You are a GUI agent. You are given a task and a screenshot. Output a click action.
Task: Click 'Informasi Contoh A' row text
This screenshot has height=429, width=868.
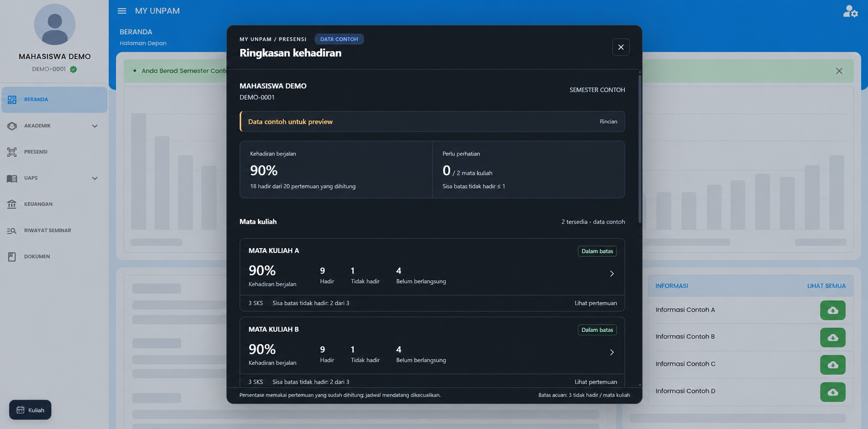pos(685,310)
